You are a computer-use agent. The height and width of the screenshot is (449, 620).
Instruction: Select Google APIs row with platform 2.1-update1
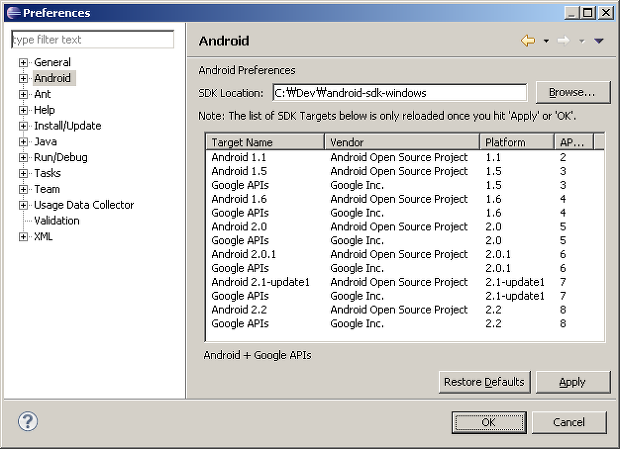[x=405, y=296]
